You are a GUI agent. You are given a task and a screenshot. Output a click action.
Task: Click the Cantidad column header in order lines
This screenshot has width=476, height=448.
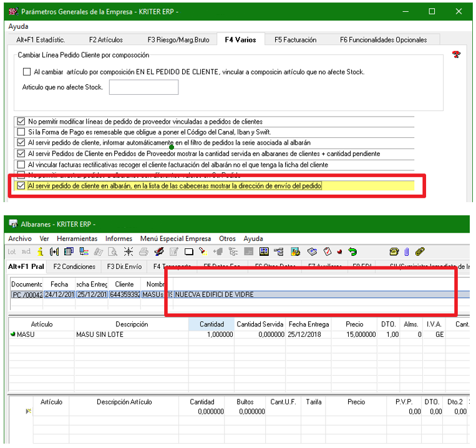[x=211, y=324]
